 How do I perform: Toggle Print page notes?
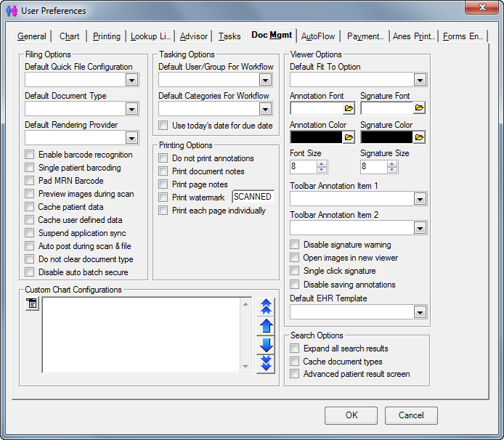[163, 184]
